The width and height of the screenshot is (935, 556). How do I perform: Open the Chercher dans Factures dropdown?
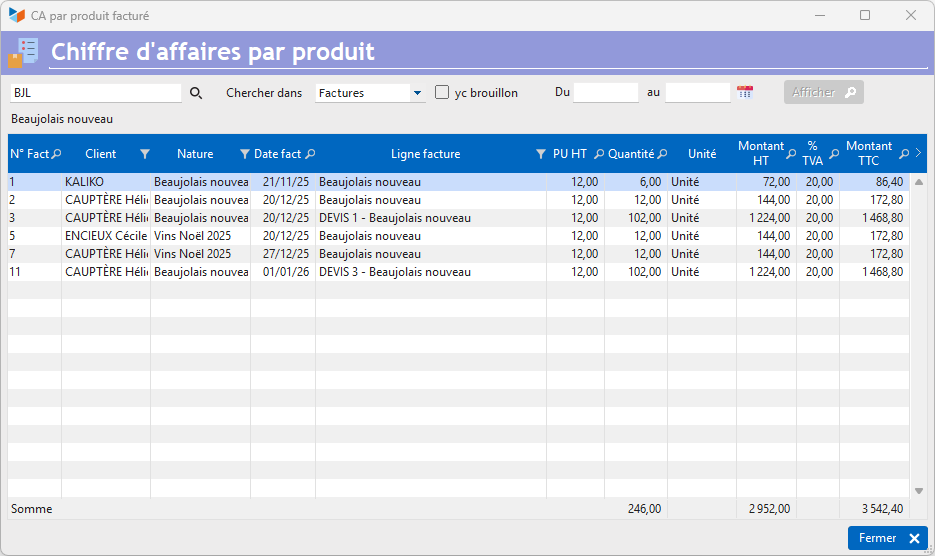pos(417,93)
